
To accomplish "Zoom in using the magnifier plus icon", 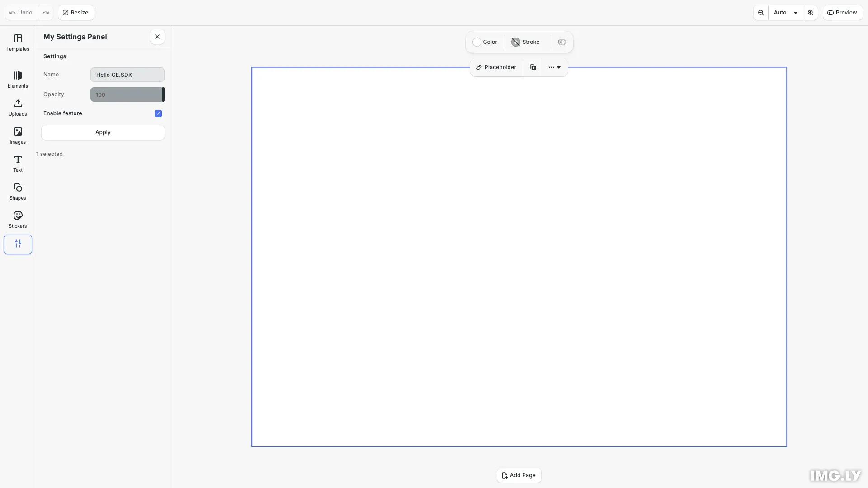I will coord(811,13).
